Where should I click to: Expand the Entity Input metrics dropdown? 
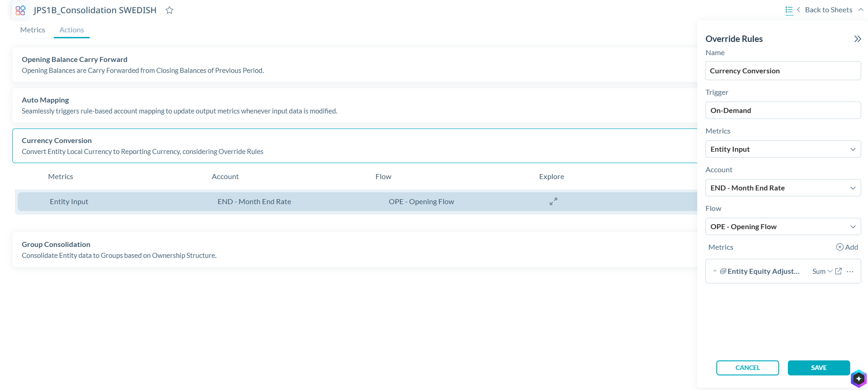(783, 149)
